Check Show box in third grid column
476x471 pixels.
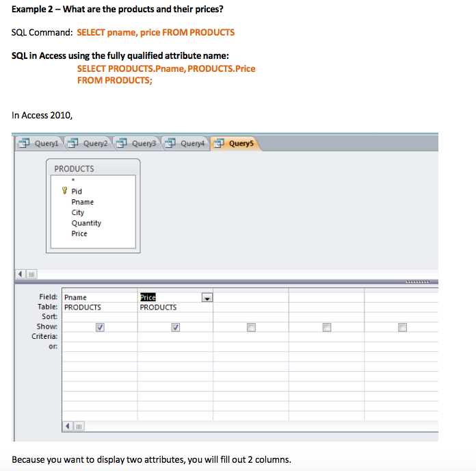coord(251,327)
